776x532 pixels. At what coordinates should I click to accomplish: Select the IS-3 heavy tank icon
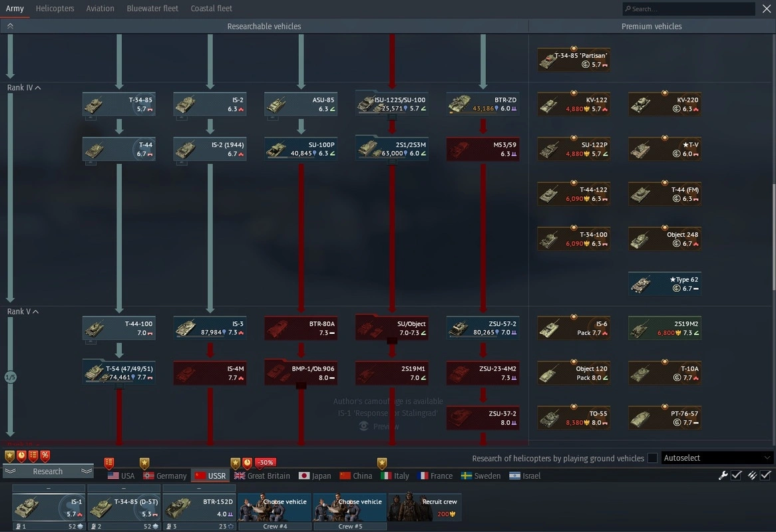click(x=210, y=328)
